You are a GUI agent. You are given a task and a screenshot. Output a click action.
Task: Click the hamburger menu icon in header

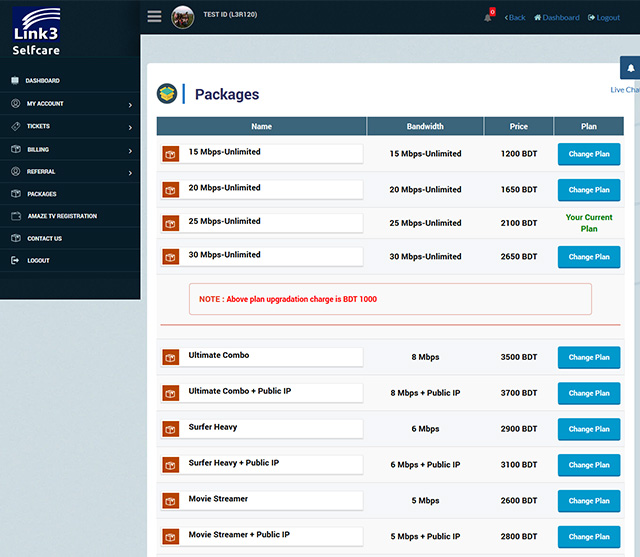pyautogui.click(x=154, y=16)
